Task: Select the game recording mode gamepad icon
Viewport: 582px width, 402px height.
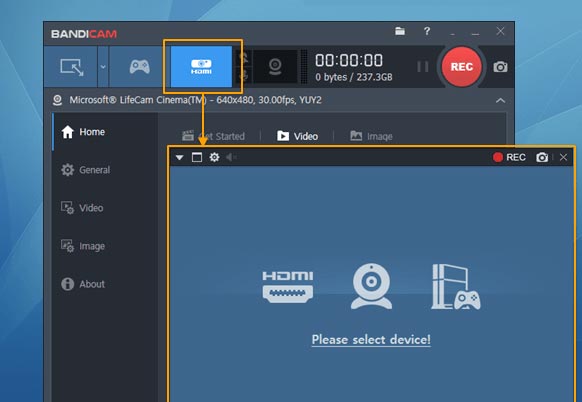Action: click(140, 67)
